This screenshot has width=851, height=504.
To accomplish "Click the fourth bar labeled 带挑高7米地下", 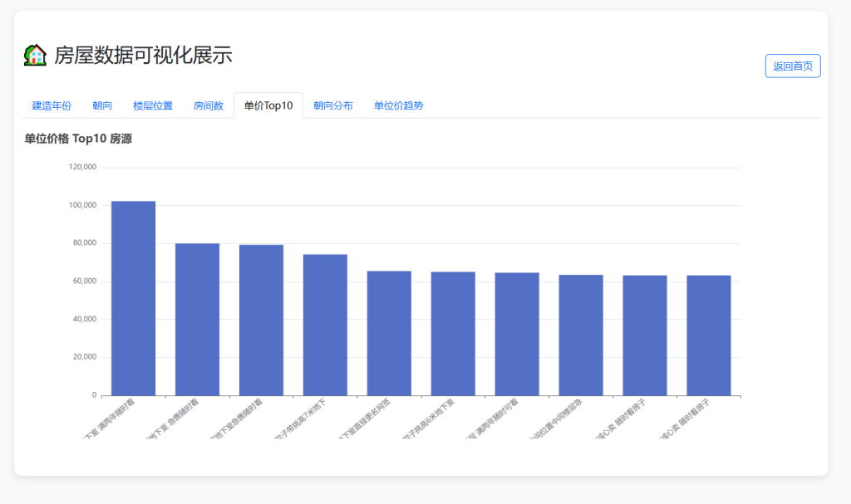I will (x=325, y=325).
